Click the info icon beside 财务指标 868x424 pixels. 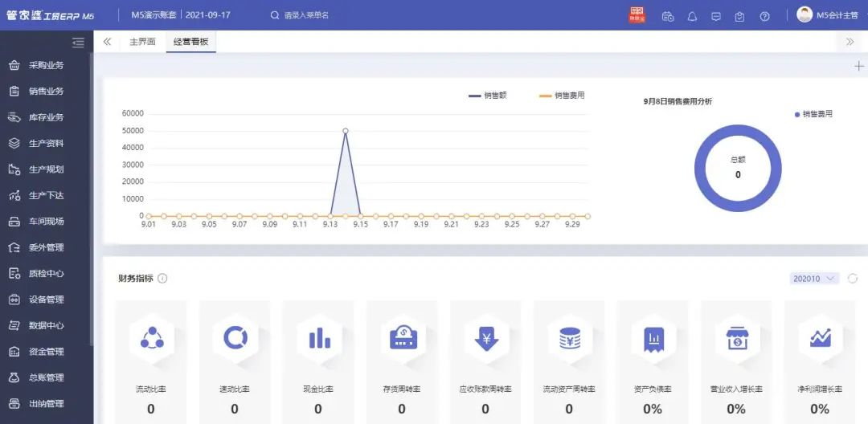coord(162,279)
